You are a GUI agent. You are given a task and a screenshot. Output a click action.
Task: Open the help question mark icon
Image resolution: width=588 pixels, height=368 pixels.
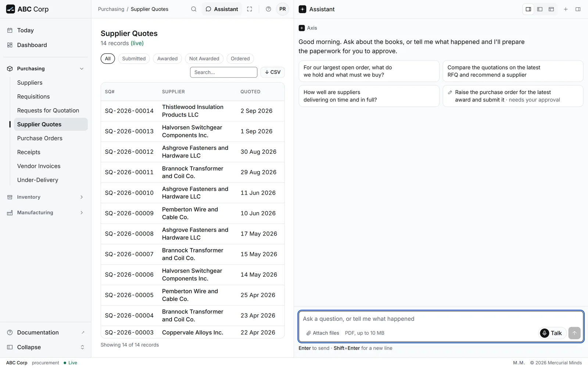(x=269, y=9)
